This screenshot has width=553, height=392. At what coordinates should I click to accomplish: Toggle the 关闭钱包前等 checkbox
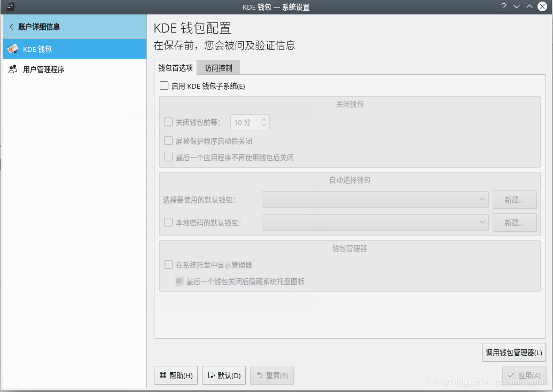pyautogui.click(x=168, y=122)
